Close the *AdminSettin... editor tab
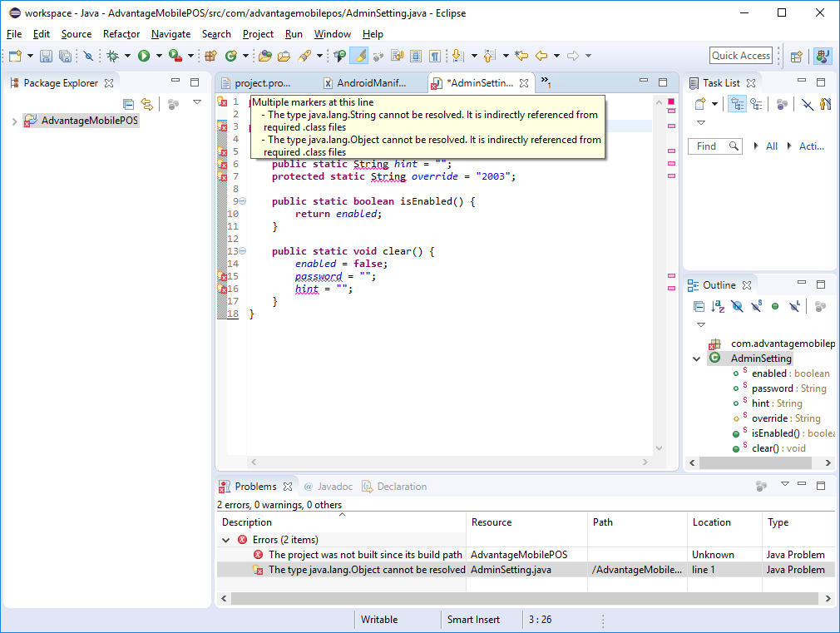 coord(524,83)
